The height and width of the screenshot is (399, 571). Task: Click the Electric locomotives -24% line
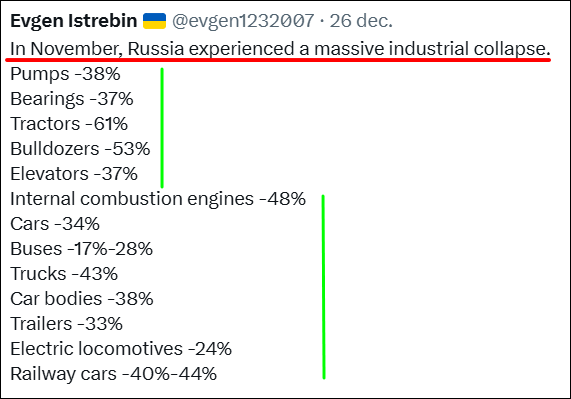121,349
